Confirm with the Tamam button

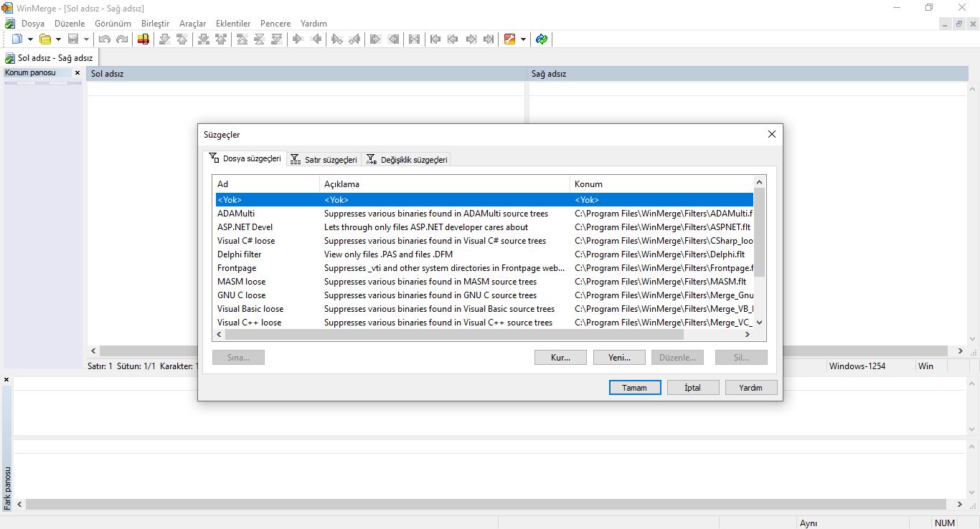[x=634, y=387]
